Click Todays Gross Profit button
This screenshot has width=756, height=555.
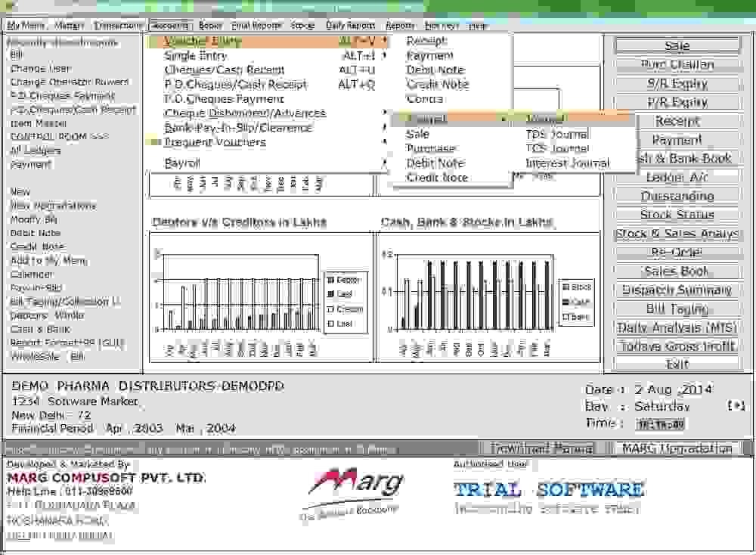click(x=677, y=346)
